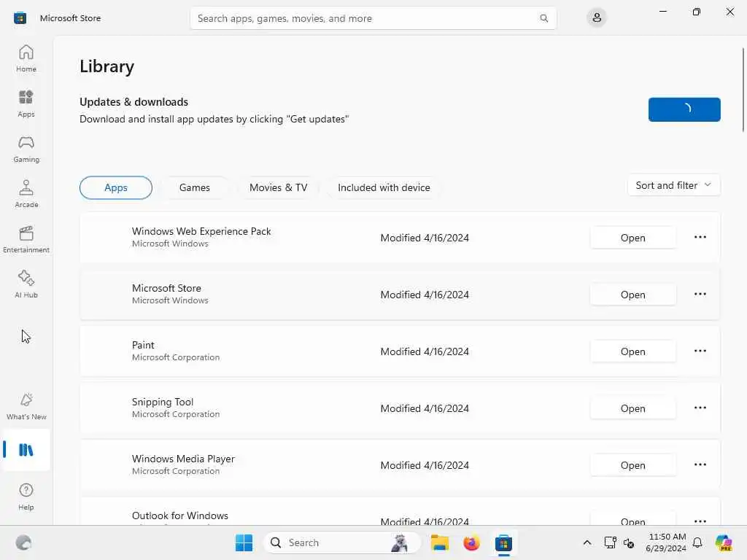Open more options for Snipping Tool

pos(700,408)
